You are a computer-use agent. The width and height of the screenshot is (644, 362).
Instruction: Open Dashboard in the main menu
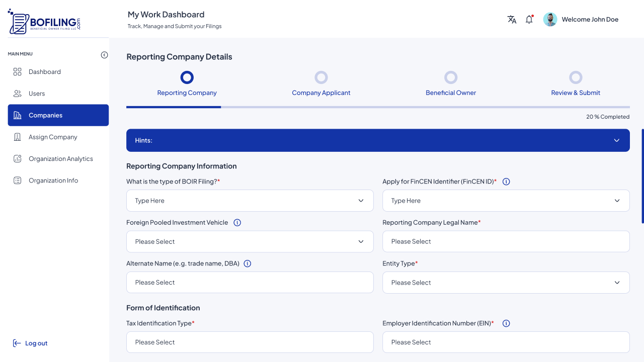pos(45,72)
